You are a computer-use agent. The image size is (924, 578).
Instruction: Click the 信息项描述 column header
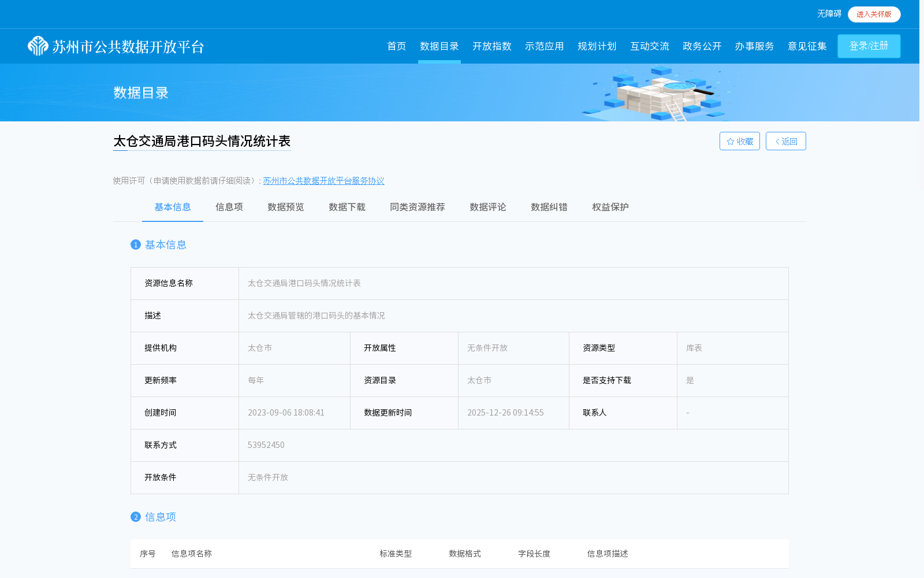click(x=608, y=554)
